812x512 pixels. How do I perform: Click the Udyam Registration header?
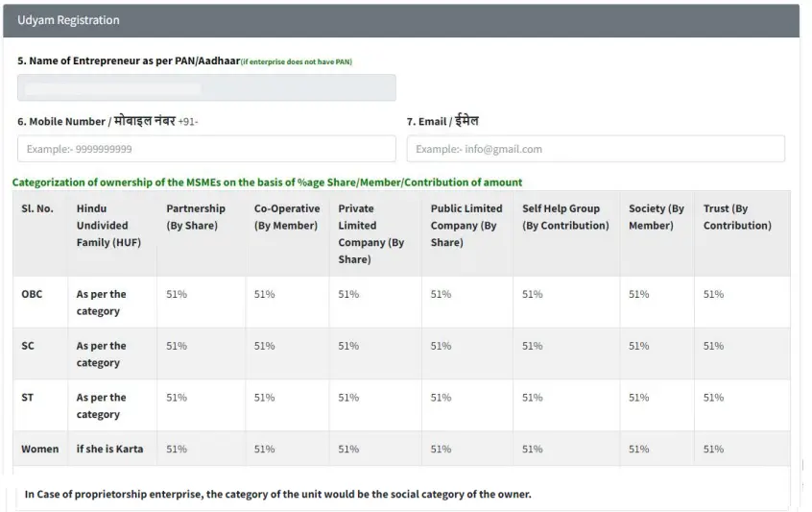click(68, 20)
